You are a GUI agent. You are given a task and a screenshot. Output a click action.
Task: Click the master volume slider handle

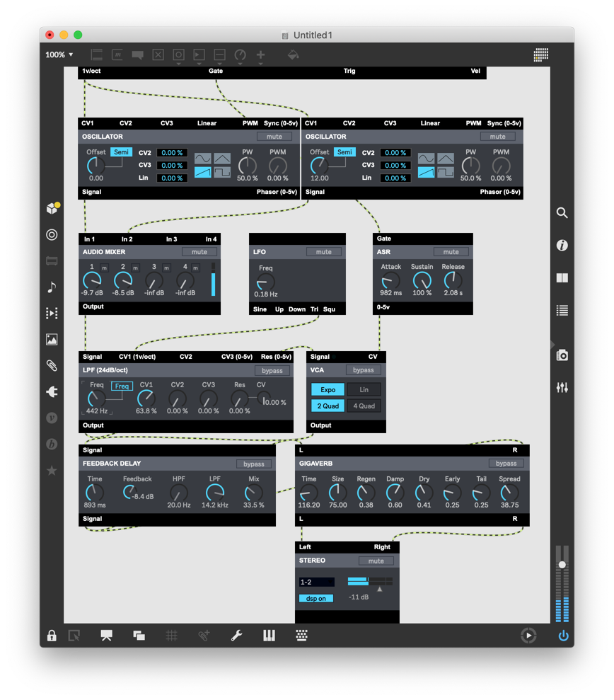click(x=562, y=565)
